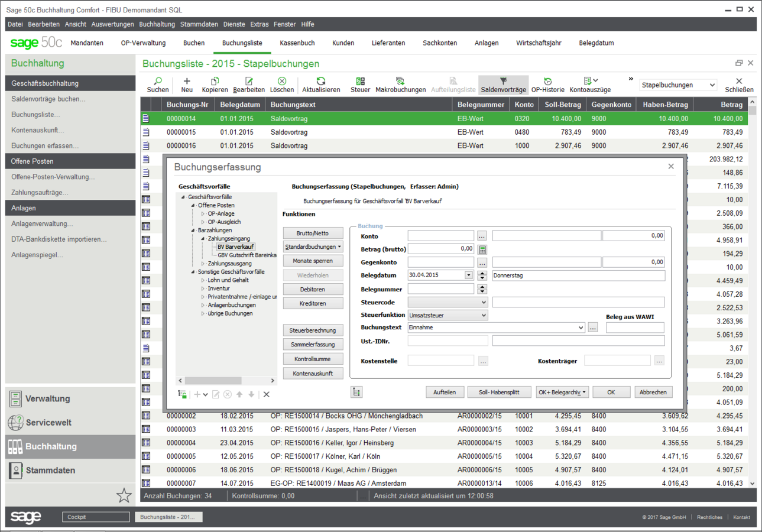762x532 pixels.
Task: Click the Soll- Habensplitt button
Action: point(499,392)
